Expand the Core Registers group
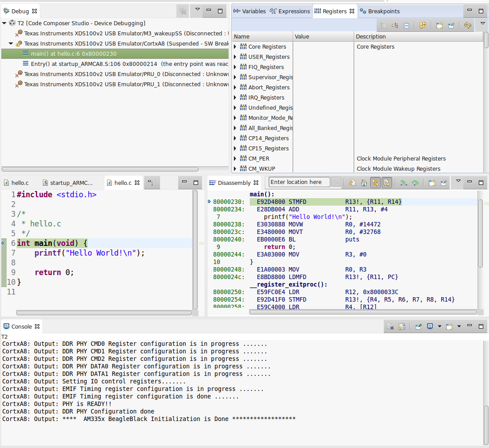This screenshot has width=489, height=448. pos(235,47)
